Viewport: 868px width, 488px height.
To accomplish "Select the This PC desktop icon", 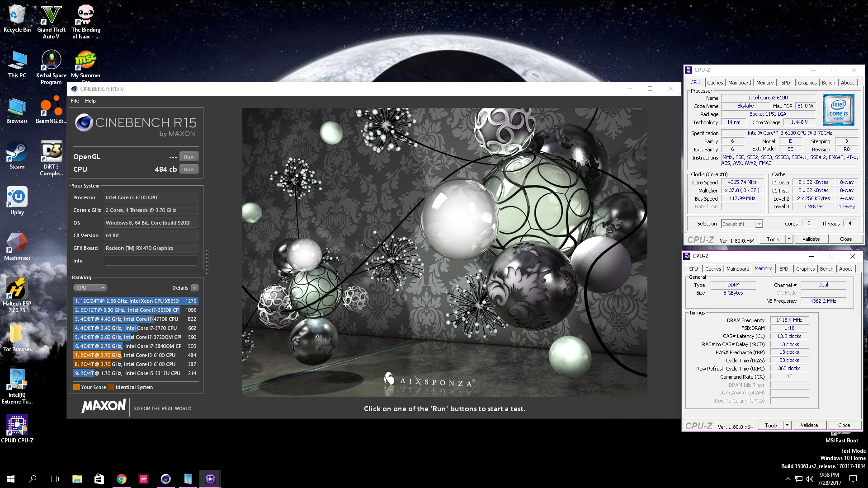I will point(17,64).
